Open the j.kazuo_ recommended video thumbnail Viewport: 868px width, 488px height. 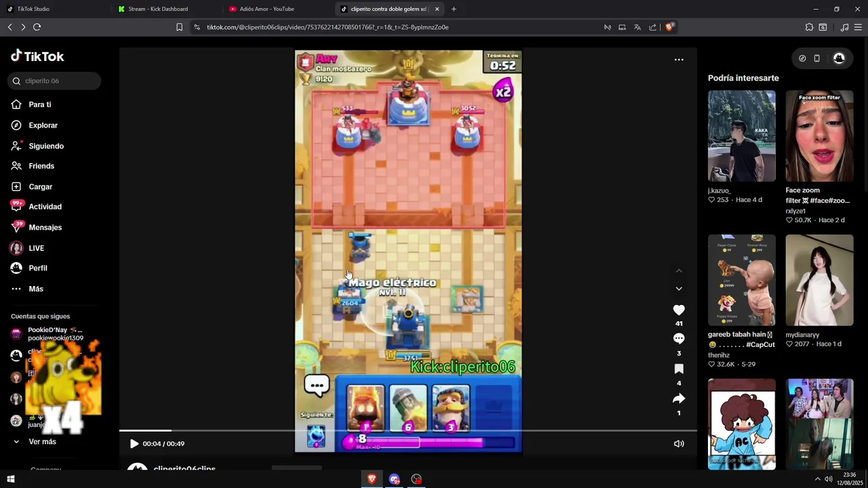[742, 136]
